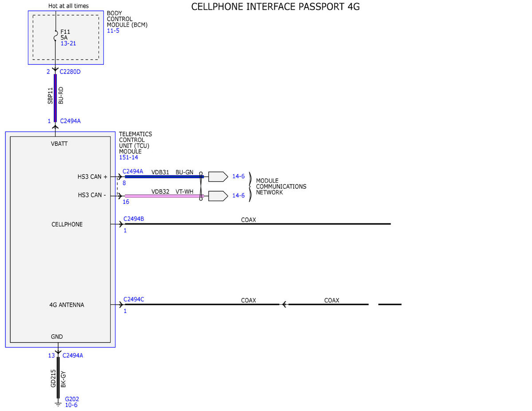
Task: Click the F11 5A fuse symbol
Action: pos(56,35)
